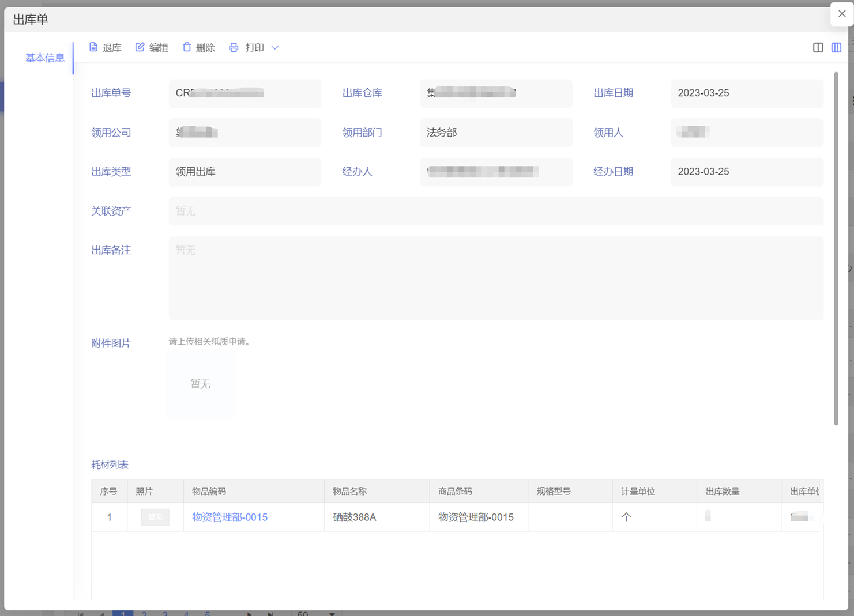Click the 出库备注 text area
The image size is (854, 616).
pyautogui.click(x=495, y=278)
